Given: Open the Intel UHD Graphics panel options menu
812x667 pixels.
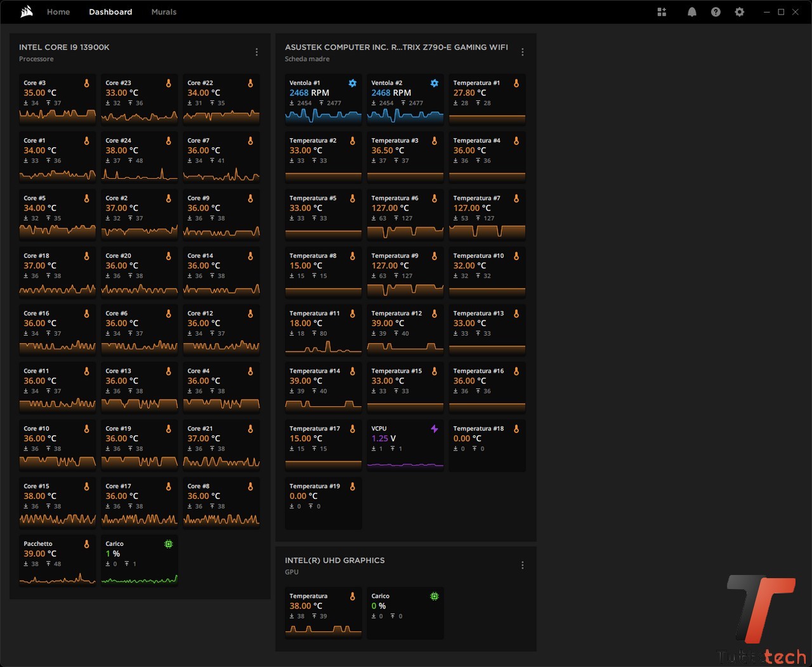Looking at the screenshot, I should point(522,565).
